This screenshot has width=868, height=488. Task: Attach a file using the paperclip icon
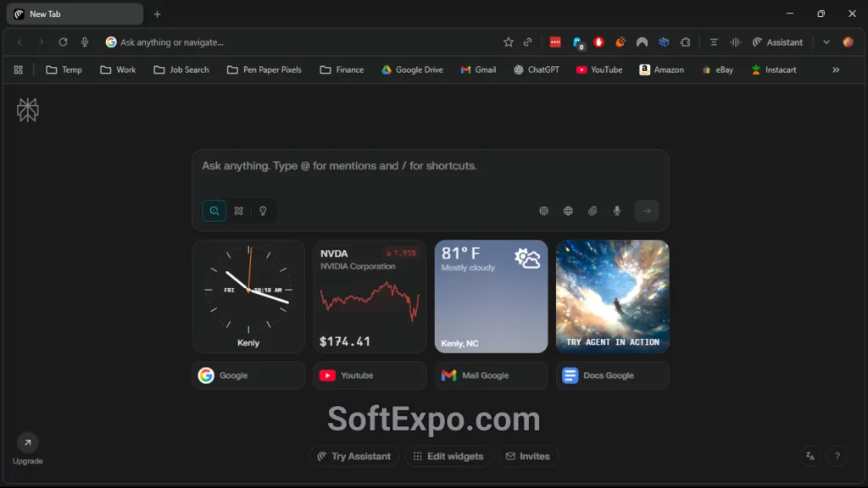[593, 211]
